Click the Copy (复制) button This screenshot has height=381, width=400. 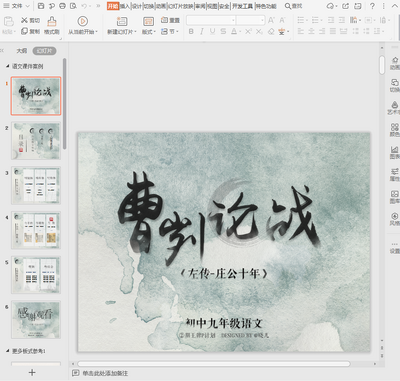31,31
